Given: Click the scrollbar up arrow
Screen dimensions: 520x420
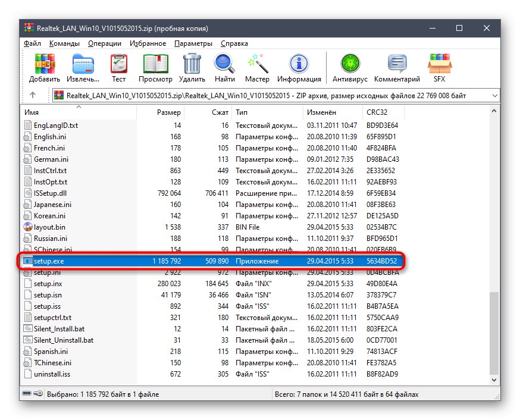Looking at the screenshot, I should pos(494,111).
